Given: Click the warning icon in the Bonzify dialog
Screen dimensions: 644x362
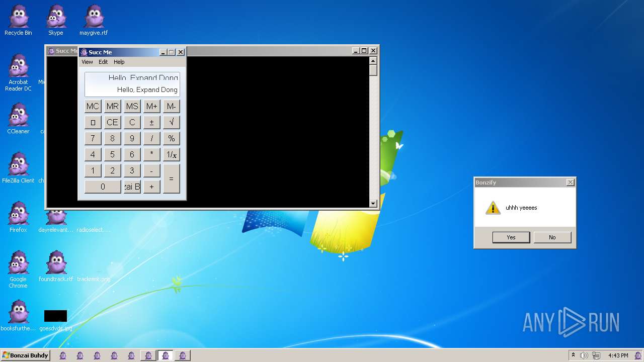Looking at the screenshot, I should coord(493,208).
